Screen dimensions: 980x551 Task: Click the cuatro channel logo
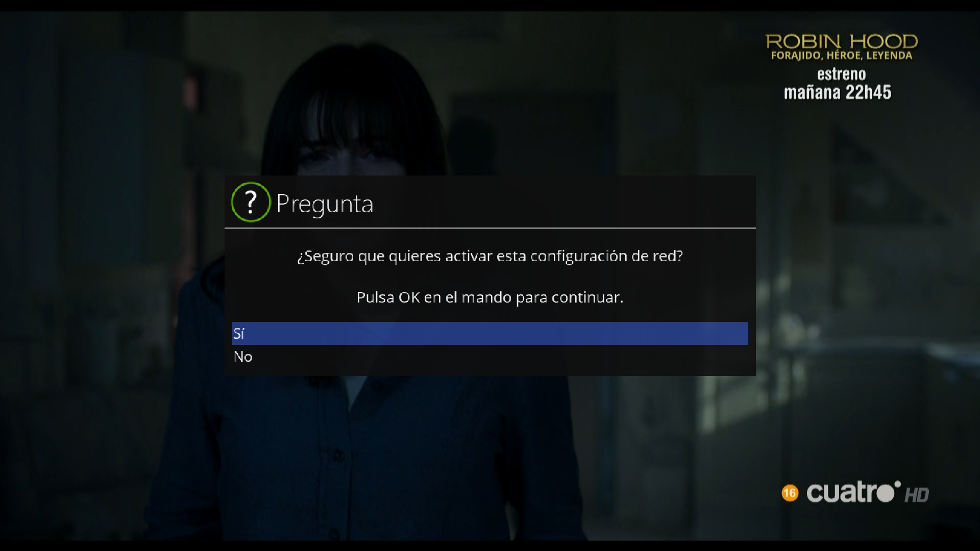click(853, 492)
